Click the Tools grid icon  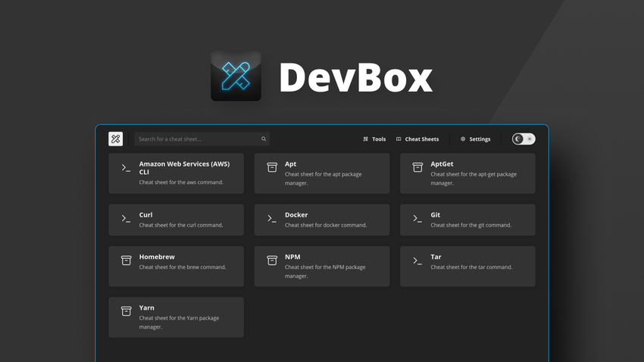click(365, 139)
